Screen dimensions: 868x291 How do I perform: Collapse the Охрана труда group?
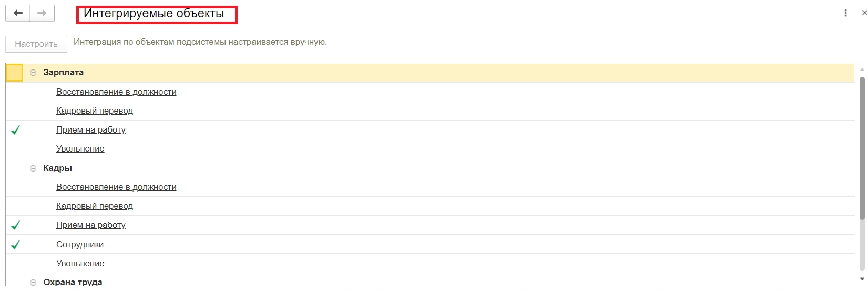click(33, 283)
